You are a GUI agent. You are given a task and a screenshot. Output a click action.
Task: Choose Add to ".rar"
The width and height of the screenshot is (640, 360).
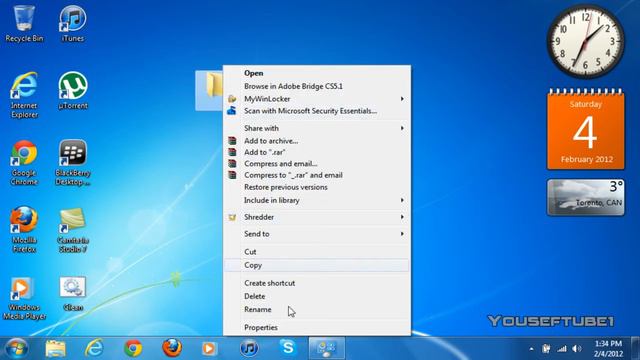[317, 152]
